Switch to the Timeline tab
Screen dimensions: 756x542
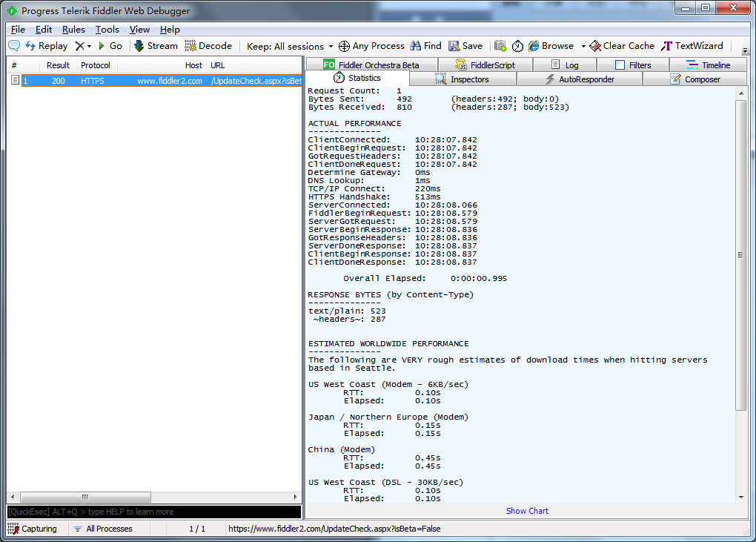tap(709, 65)
